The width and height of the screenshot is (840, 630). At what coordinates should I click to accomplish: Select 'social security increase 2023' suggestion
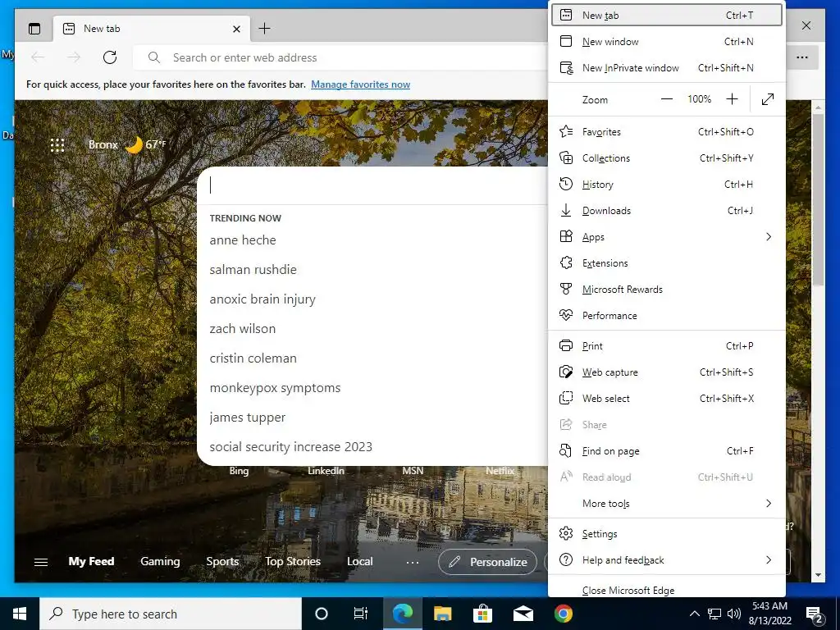pyautogui.click(x=291, y=447)
